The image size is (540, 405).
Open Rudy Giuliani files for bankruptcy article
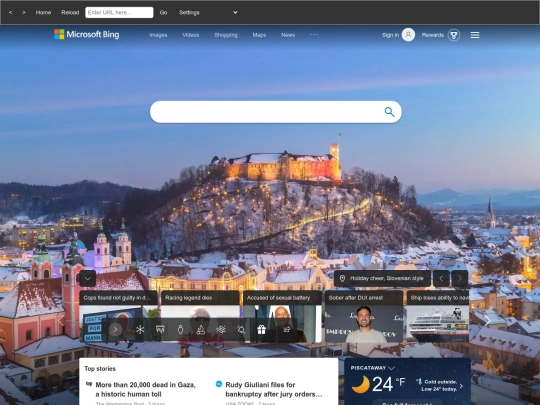274,389
